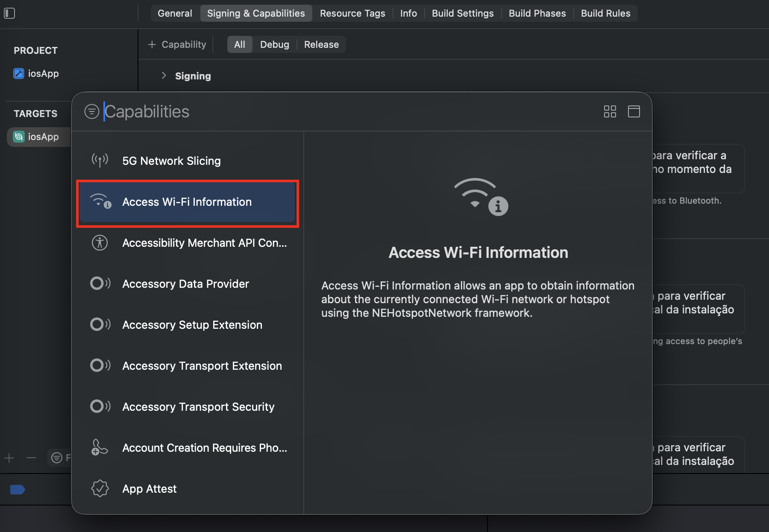The width and height of the screenshot is (769, 532).
Task: Click the Capabilities filter icon
Action: coord(92,111)
